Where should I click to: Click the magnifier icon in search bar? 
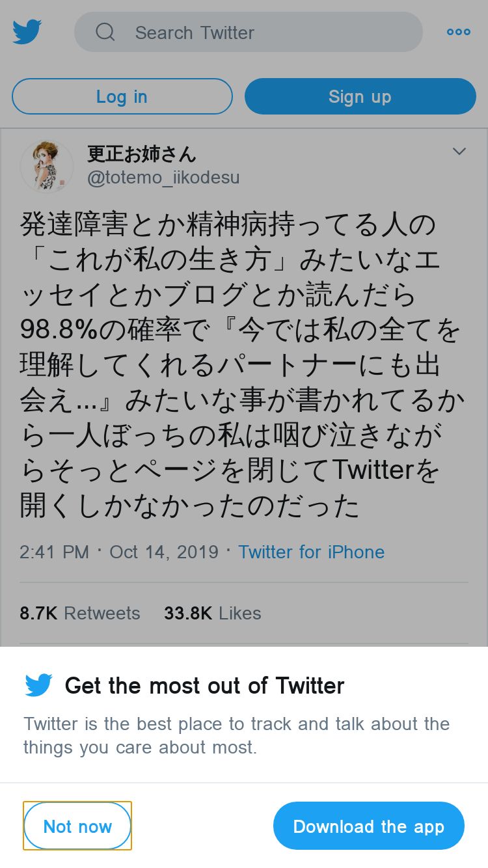point(105,32)
